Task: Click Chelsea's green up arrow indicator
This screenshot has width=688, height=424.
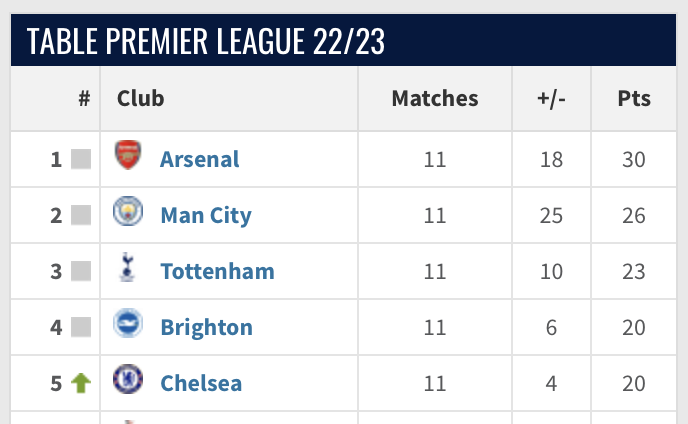Action: coord(81,383)
